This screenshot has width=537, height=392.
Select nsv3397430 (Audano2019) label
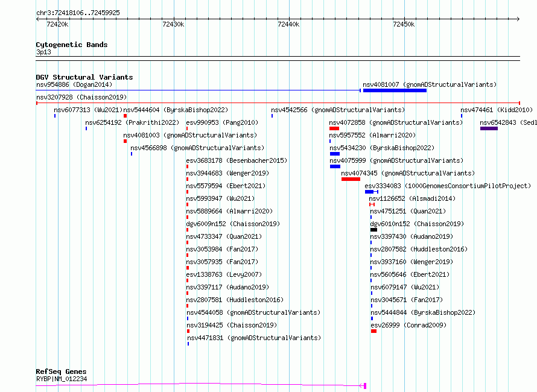coord(411,236)
